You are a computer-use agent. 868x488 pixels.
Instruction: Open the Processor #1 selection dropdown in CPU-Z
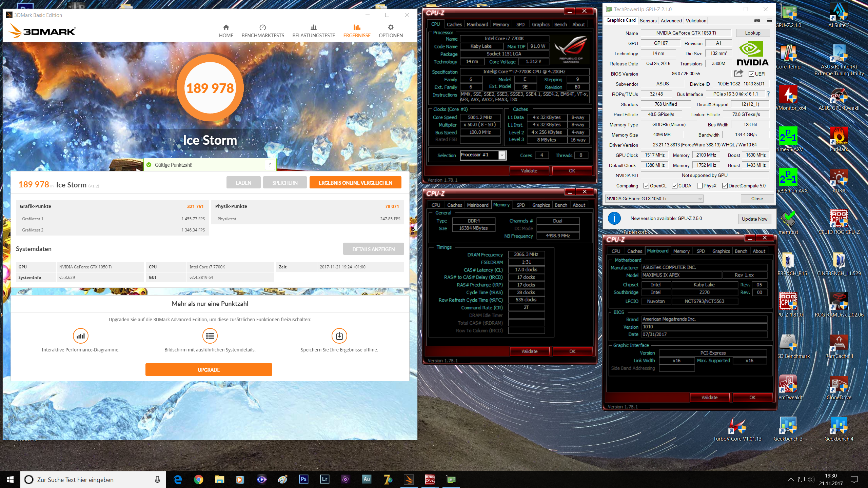[x=483, y=155]
